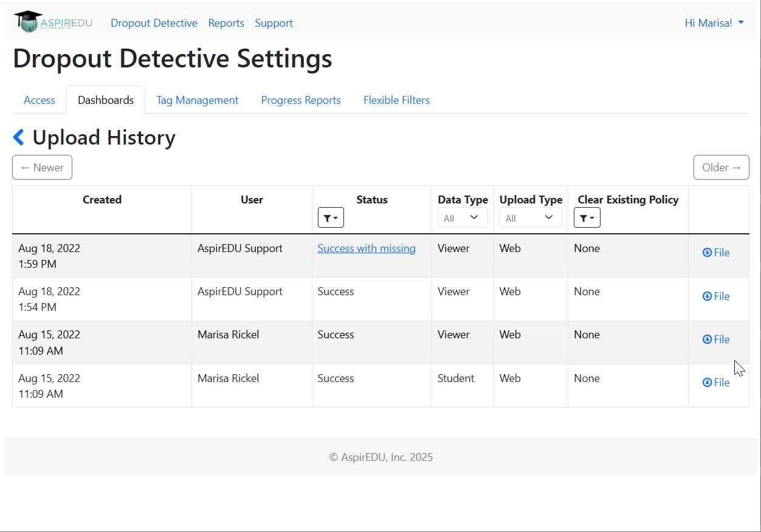The width and height of the screenshot is (761, 532).
Task: Click the Clear Existing Policy header text
Action: (x=628, y=200)
